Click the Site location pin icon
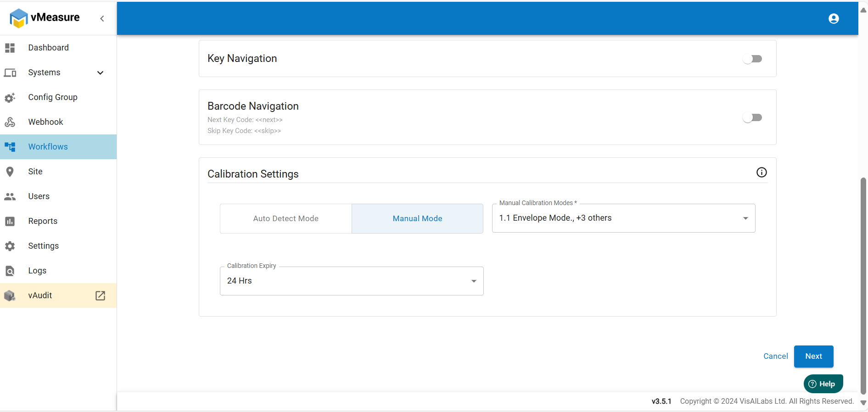Viewport: 868px width, 412px height. pos(10,172)
